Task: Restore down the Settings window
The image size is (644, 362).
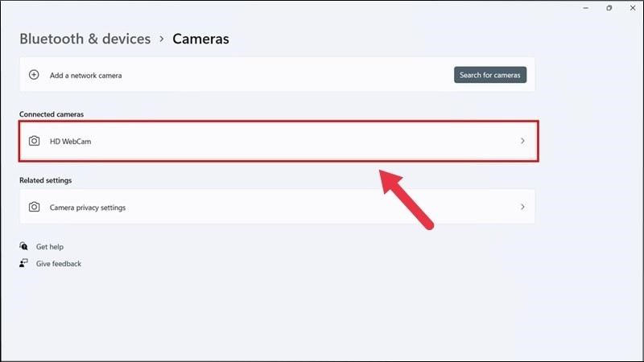Action: (609, 8)
